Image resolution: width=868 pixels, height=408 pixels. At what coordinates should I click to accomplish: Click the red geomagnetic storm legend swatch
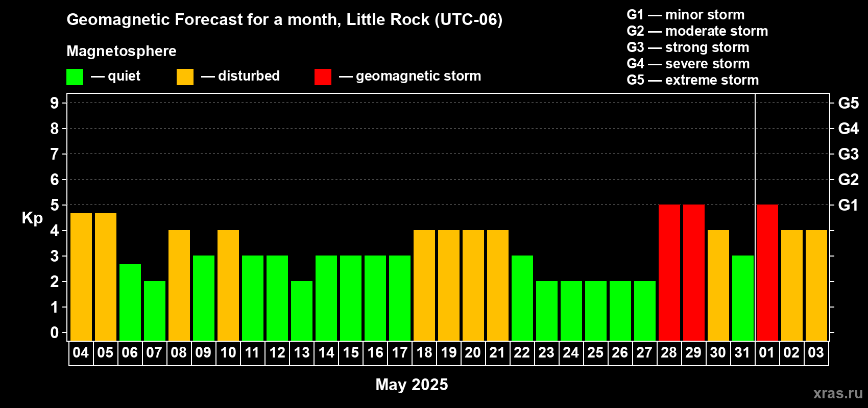(323, 77)
